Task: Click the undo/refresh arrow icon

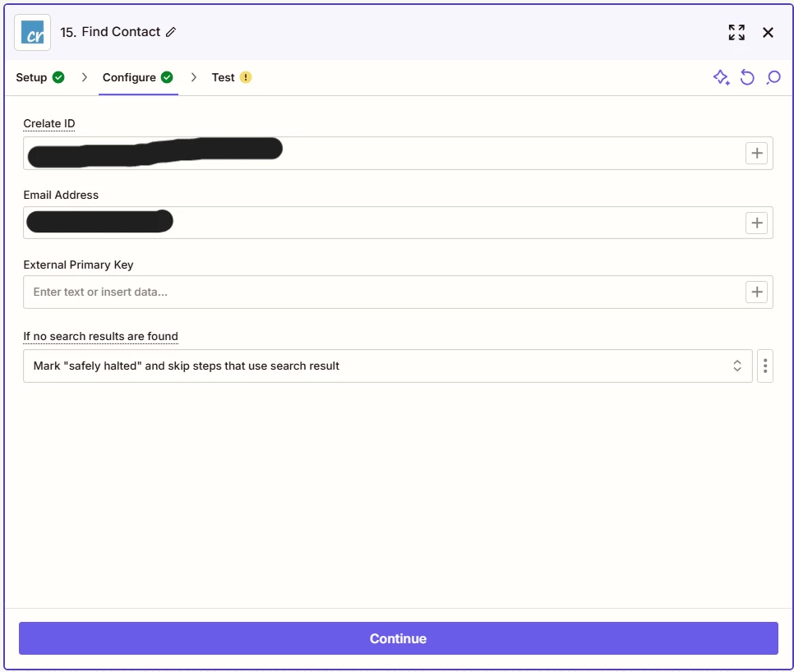Action: [747, 77]
